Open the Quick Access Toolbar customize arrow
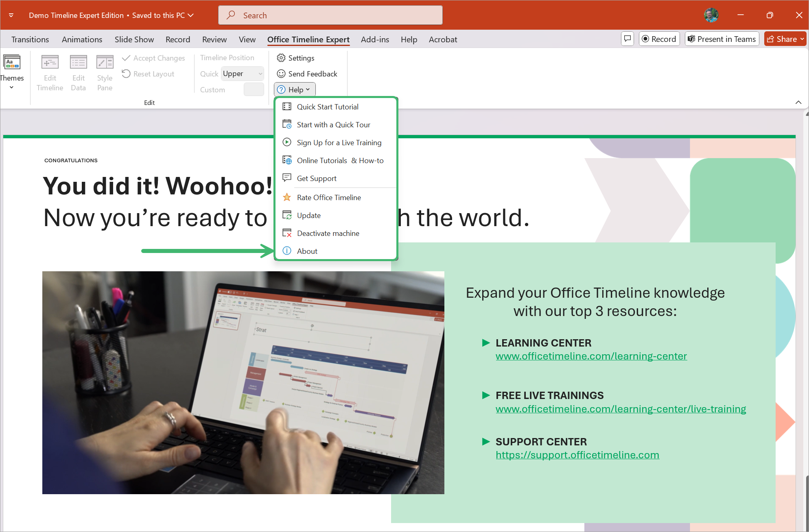The image size is (809, 532). coord(11,15)
